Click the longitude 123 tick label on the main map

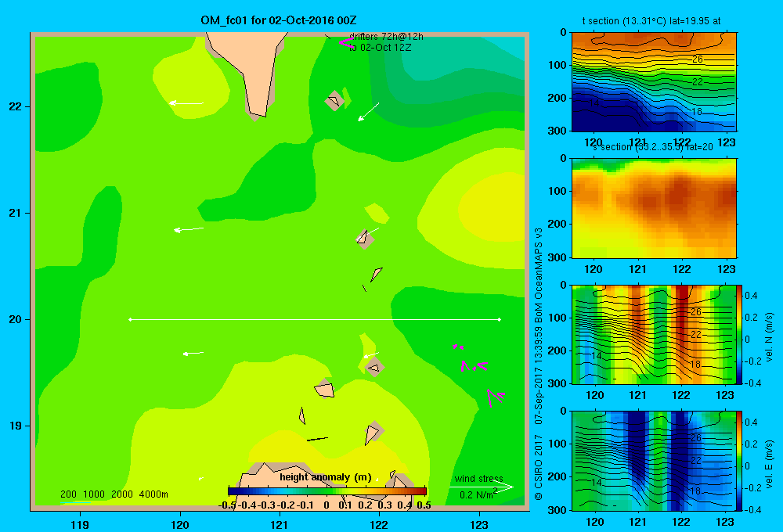(479, 524)
